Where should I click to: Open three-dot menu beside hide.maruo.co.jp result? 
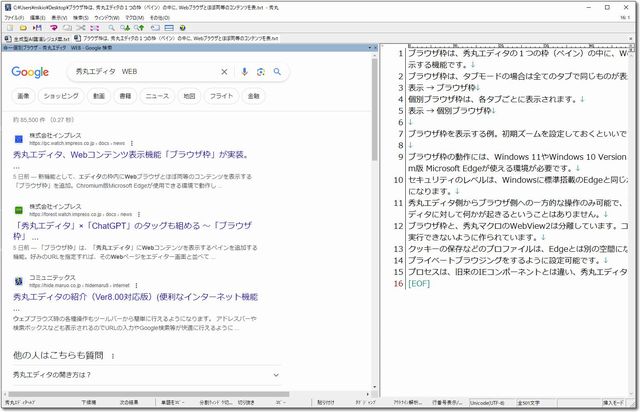pyautogui.click(x=146, y=286)
